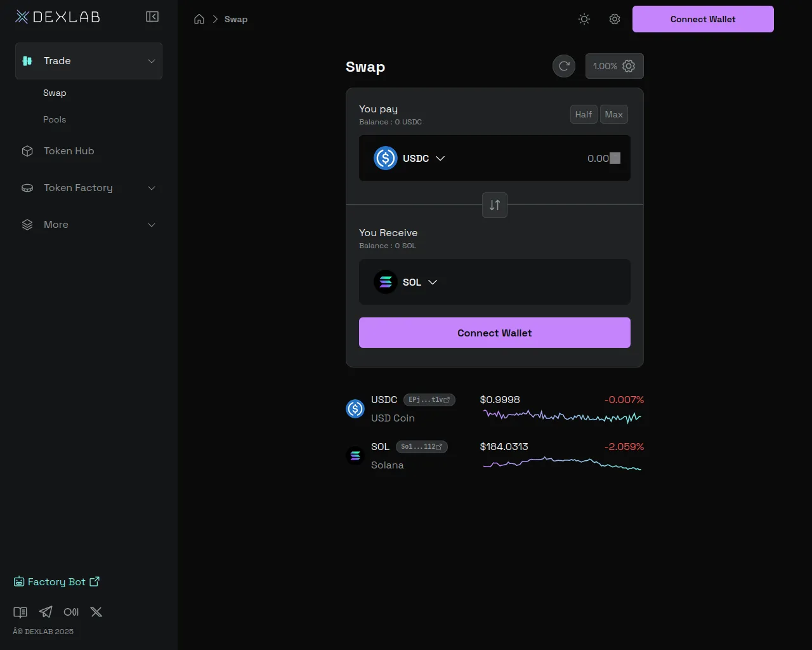
Task: Click the Token Hub cube icon
Action: (x=27, y=151)
